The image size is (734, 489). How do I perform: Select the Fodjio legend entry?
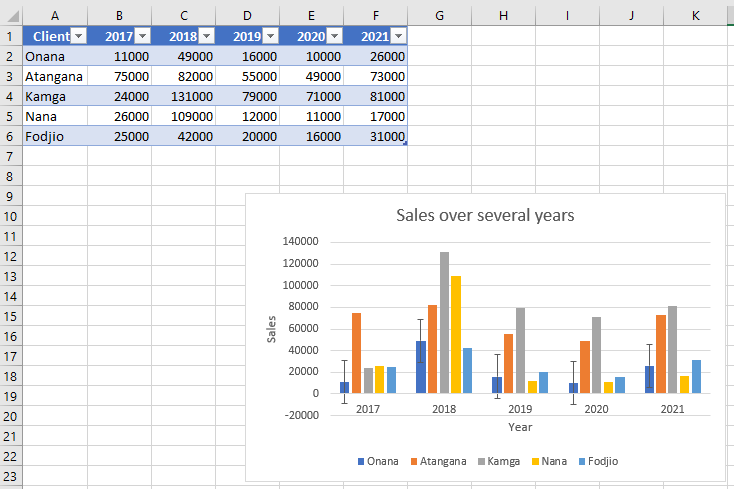click(x=599, y=461)
